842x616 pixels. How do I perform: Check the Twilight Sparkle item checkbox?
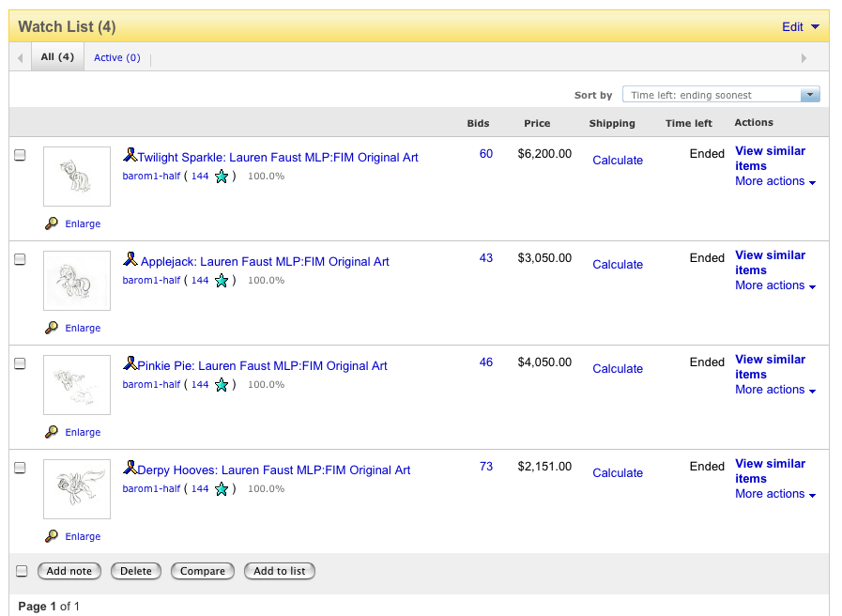[20, 155]
